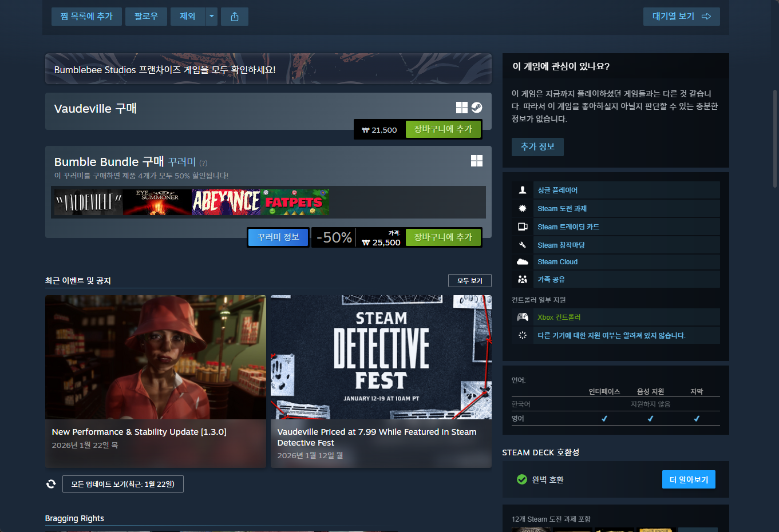
Task: Open the Performance & Stability Update image
Action: [156, 357]
